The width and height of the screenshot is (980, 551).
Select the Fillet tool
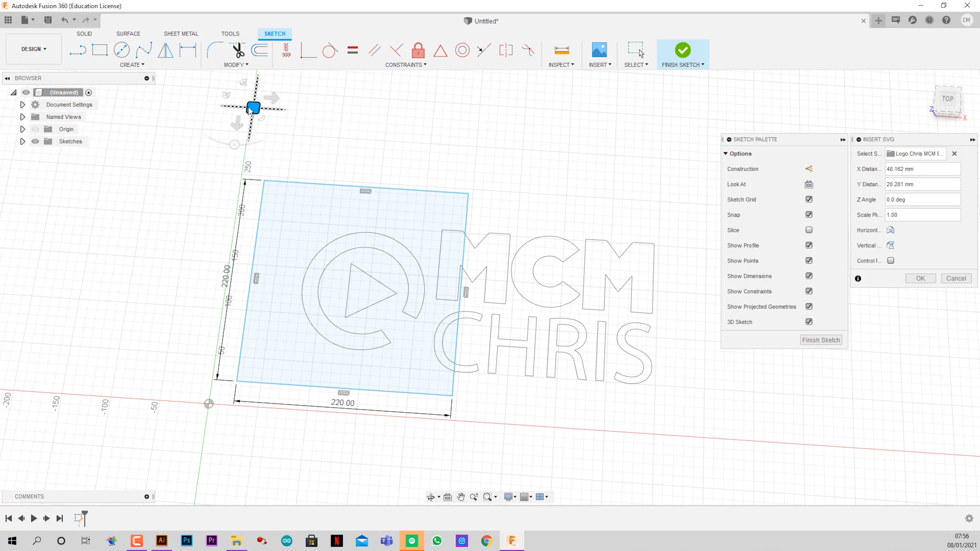point(215,50)
